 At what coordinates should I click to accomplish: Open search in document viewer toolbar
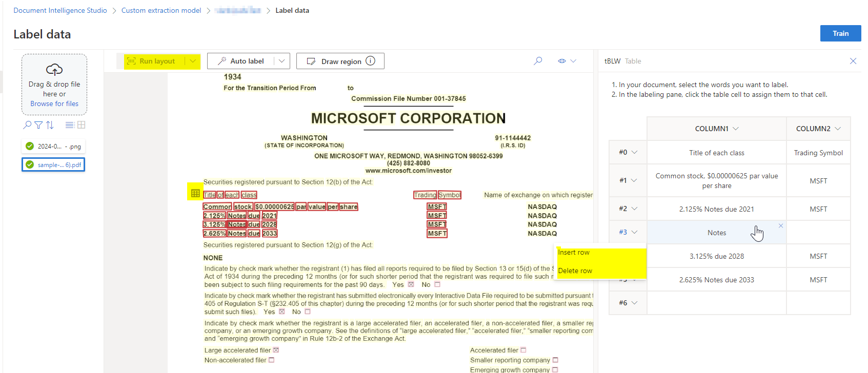538,61
